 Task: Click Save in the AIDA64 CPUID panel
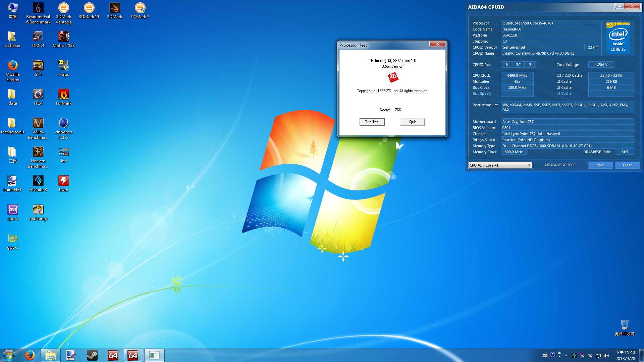click(x=600, y=165)
